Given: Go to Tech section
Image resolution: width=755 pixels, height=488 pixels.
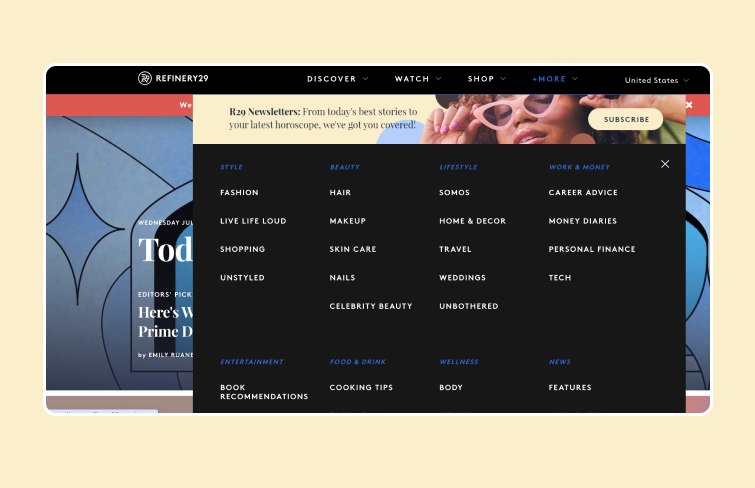Looking at the screenshot, I should coord(560,277).
